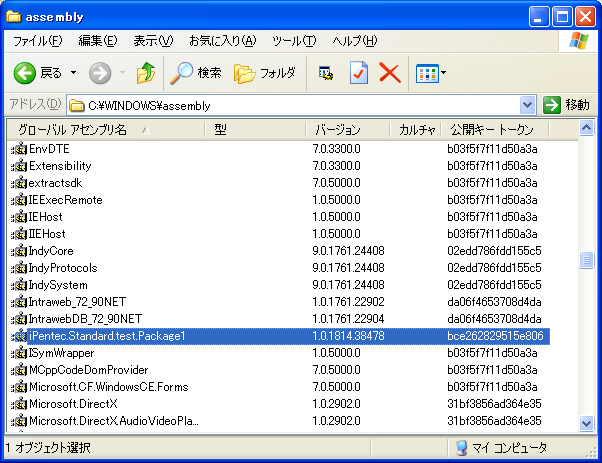Click the red X delete icon
This screenshot has width=602, height=463.
[390, 73]
